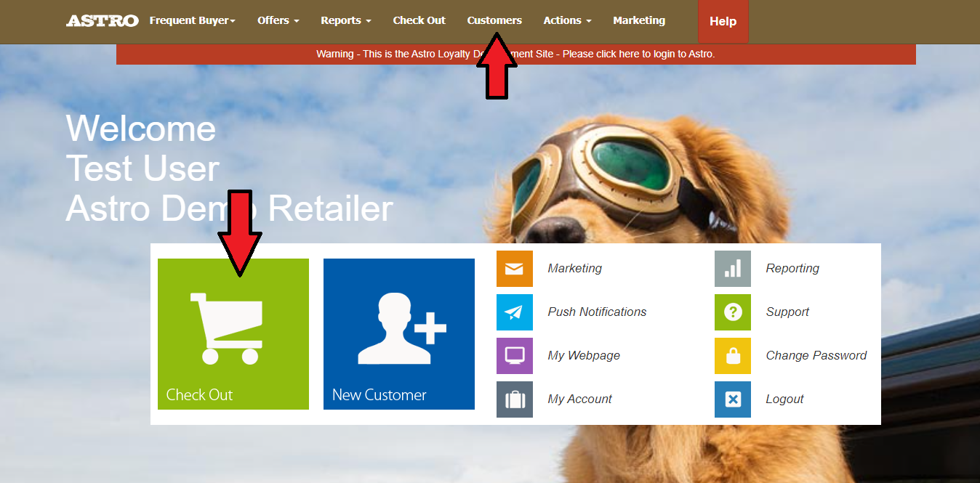
Task: Expand the Reports dropdown menu
Action: pyautogui.click(x=346, y=20)
